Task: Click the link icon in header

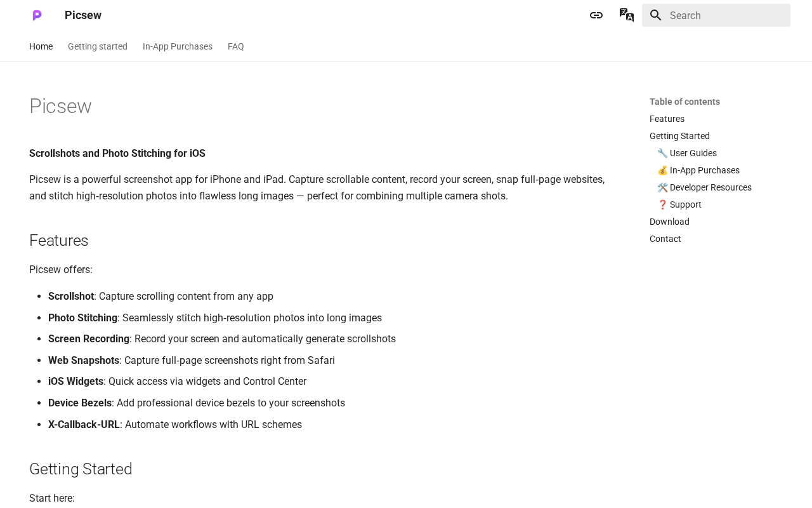Action: click(596, 15)
